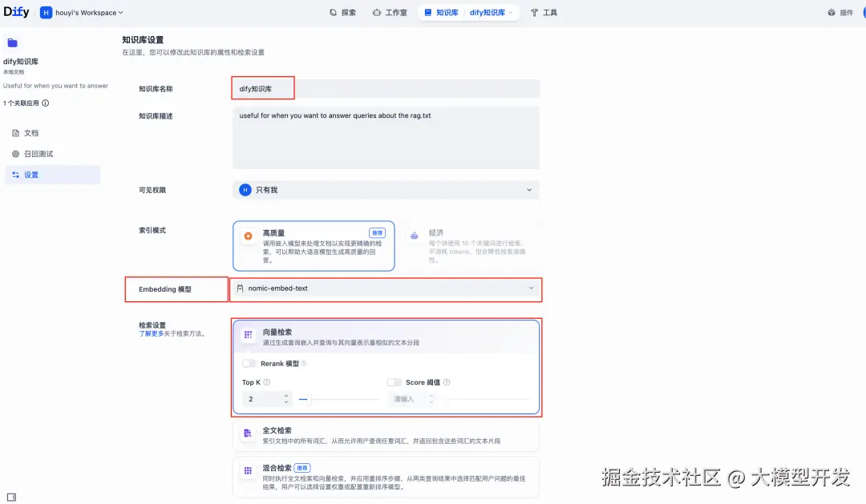The height and width of the screenshot is (504, 866).
Task: Open the Embedding 模型 dropdown nomic-embed-text
Action: tap(386, 288)
